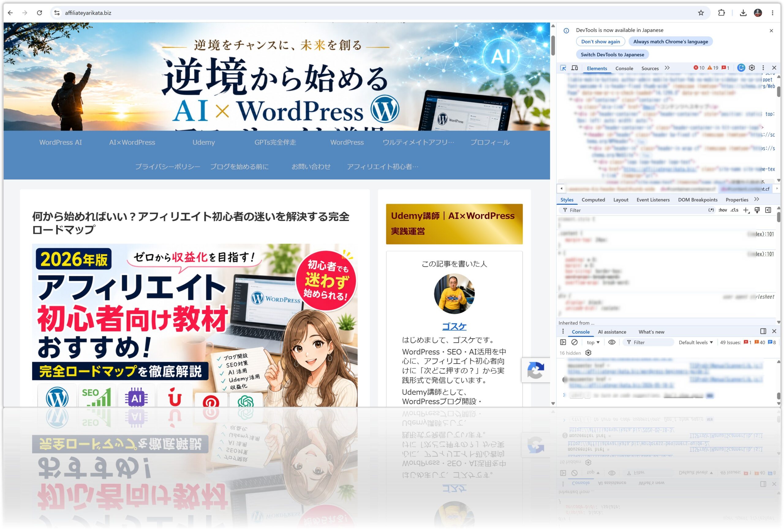
Task: Create a live expression with the eye icon
Action: pyautogui.click(x=612, y=342)
